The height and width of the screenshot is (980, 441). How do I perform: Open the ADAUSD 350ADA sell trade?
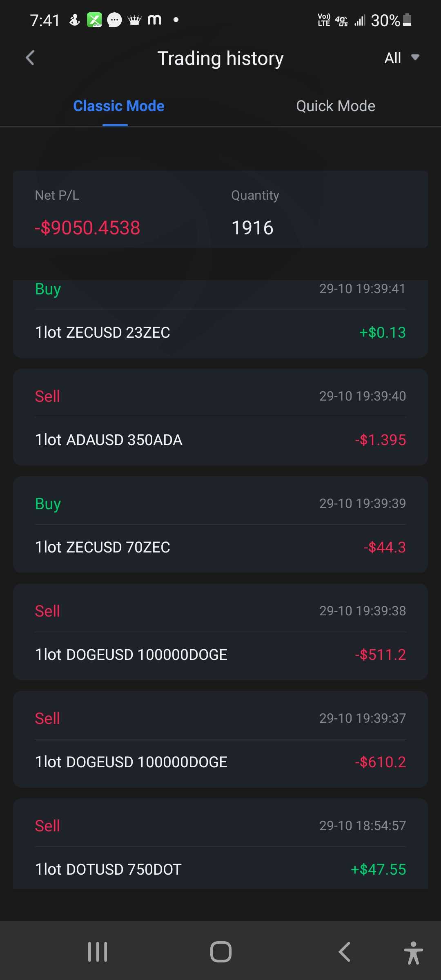[220, 417]
